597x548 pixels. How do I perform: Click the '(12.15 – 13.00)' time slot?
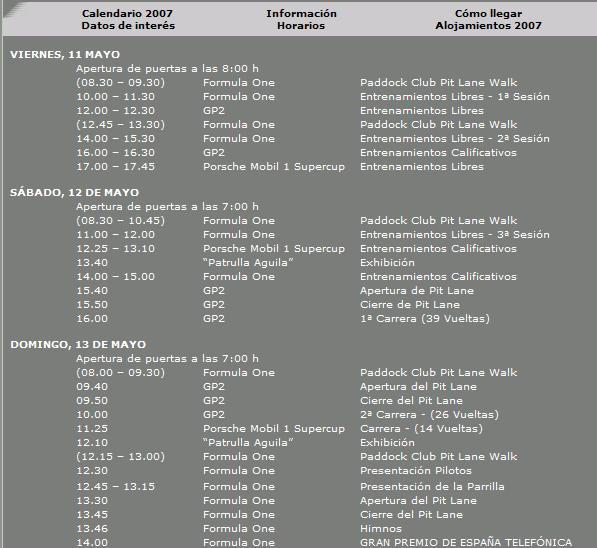120,457
